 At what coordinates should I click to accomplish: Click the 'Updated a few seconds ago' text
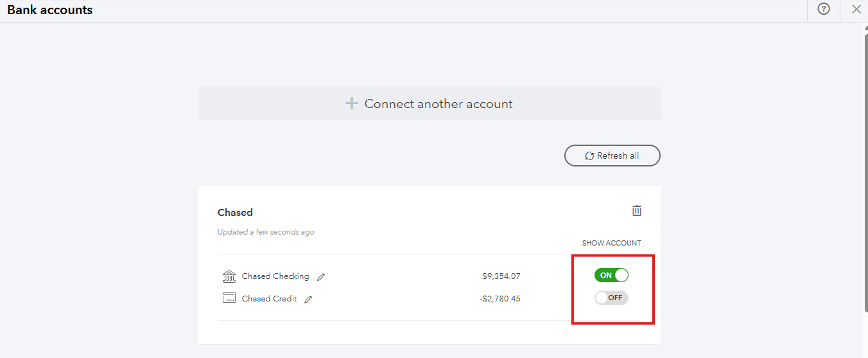point(266,232)
